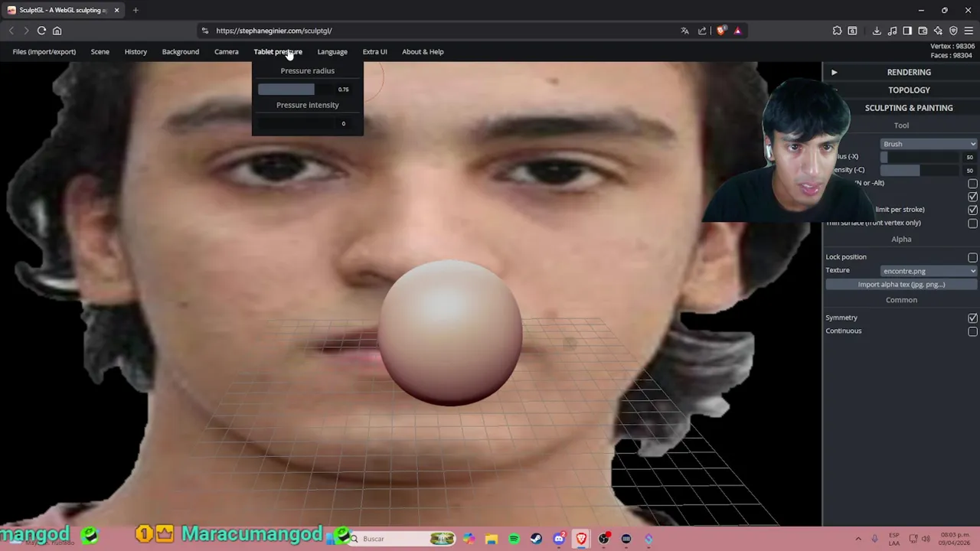980x551 pixels.
Task: Open the Camera menu
Action: [227, 52]
